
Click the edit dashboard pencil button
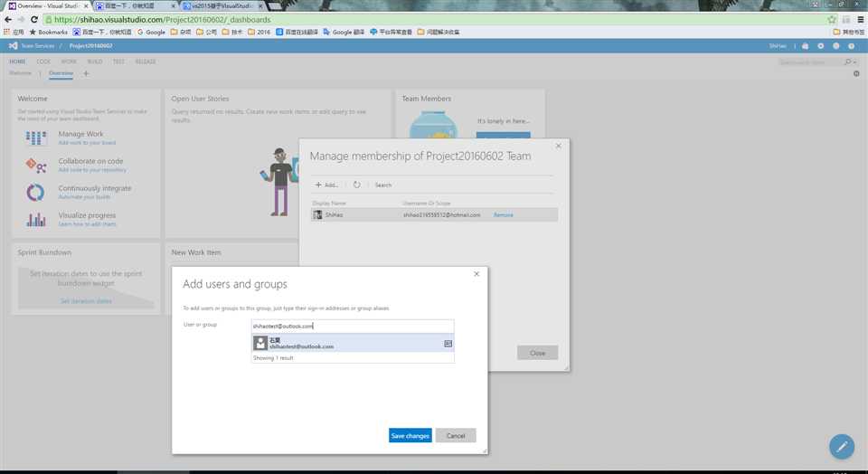tap(842, 446)
